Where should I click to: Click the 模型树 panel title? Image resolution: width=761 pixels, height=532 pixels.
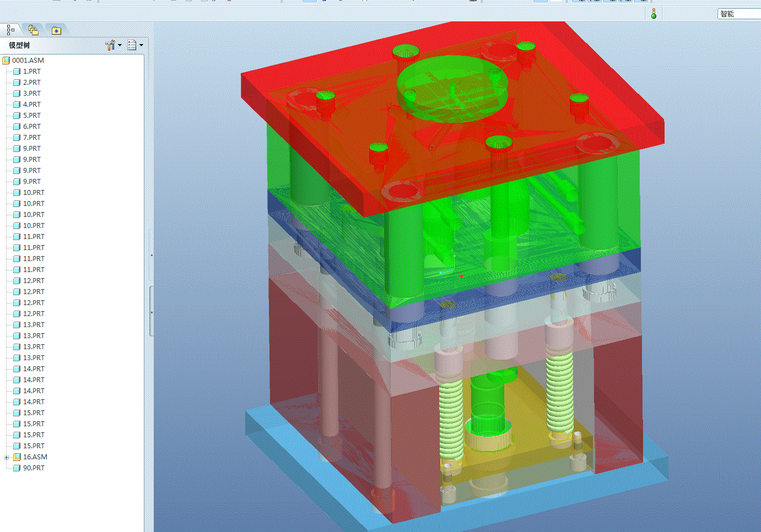click(19, 45)
